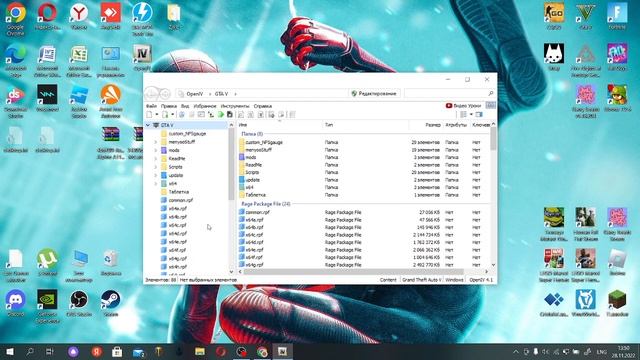The width and height of the screenshot is (640, 360).
Task: Open the CS:GO desktop shortcut
Action: tap(554, 16)
